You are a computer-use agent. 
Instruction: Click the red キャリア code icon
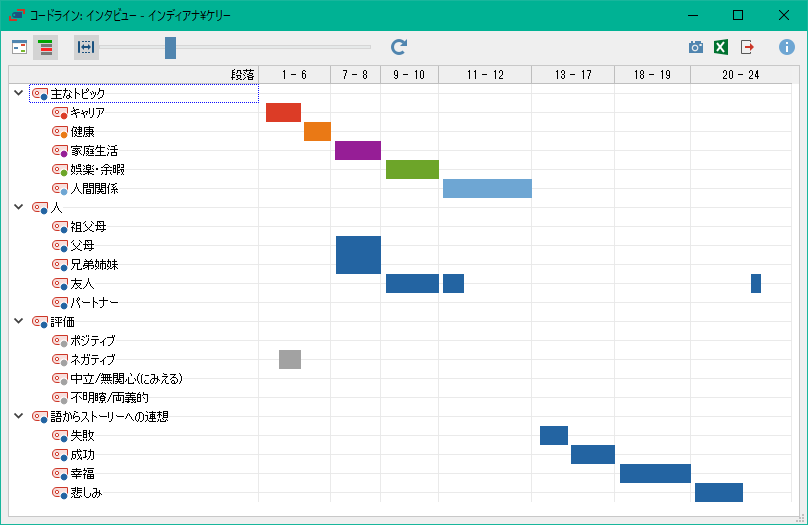(x=60, y=113)
